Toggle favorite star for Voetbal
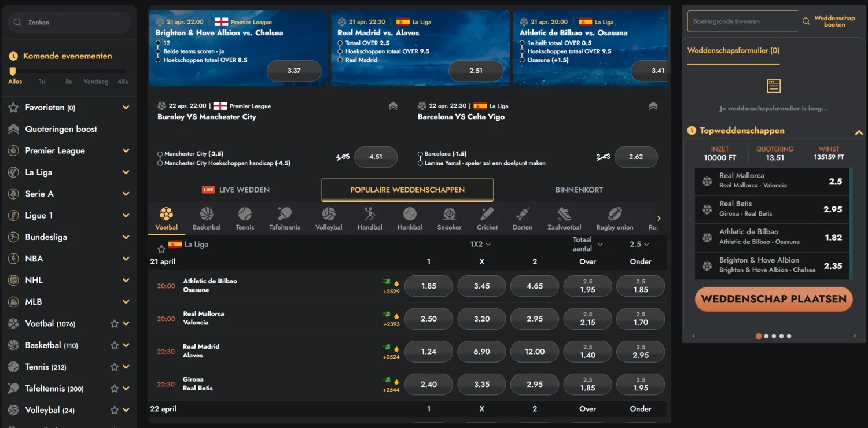 tap(115, 324)
